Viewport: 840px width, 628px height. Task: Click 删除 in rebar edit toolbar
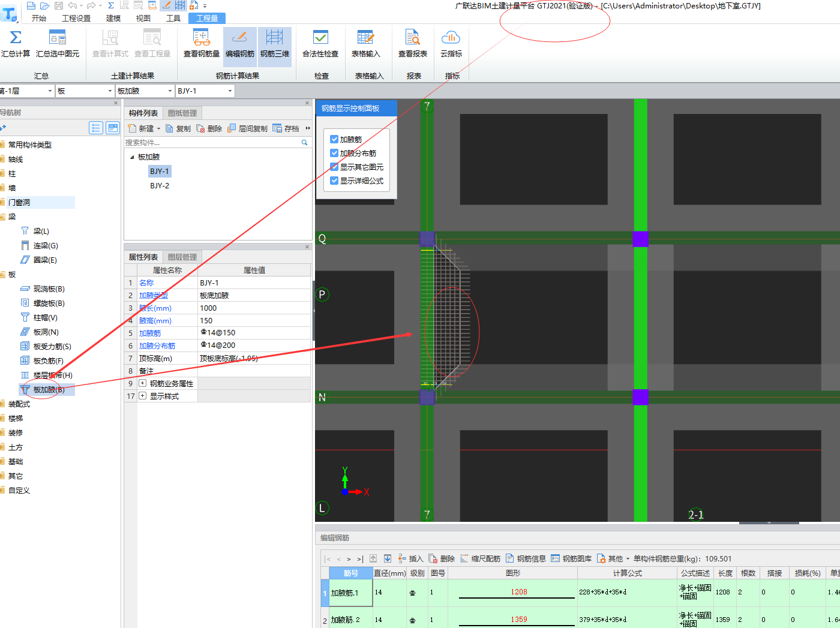point(442,558)
